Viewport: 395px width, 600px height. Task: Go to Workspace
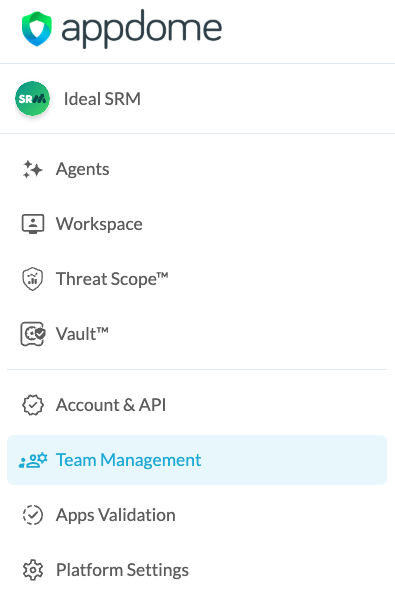(99, 224)
